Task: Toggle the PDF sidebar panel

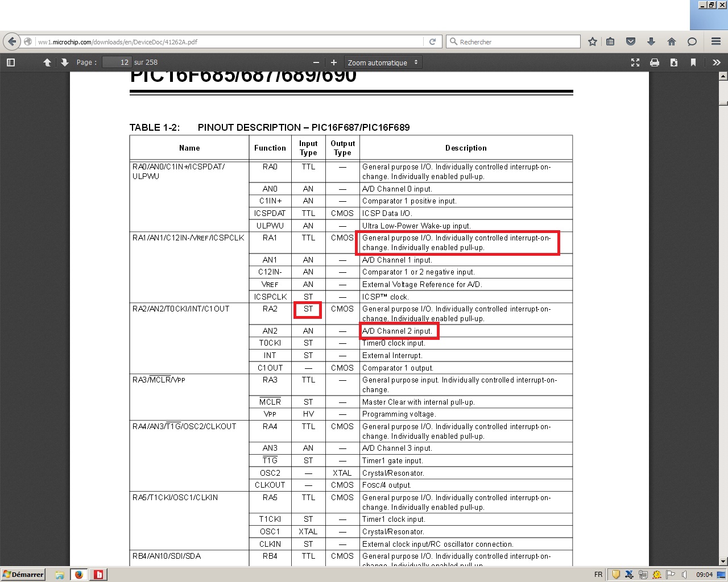Action: point(11,63)
